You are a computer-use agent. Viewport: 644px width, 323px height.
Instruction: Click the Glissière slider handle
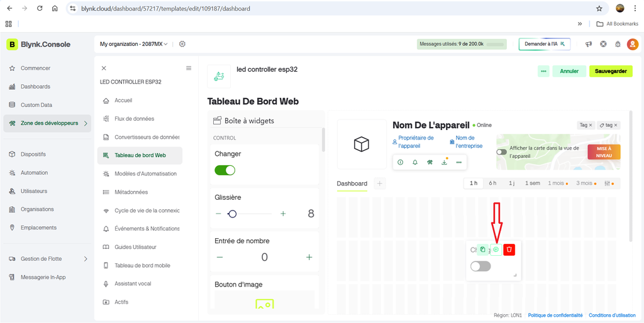point(233,214)
